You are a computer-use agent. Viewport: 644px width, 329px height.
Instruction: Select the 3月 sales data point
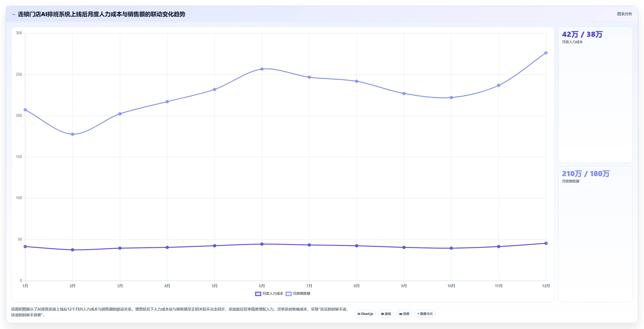point(120,114)
